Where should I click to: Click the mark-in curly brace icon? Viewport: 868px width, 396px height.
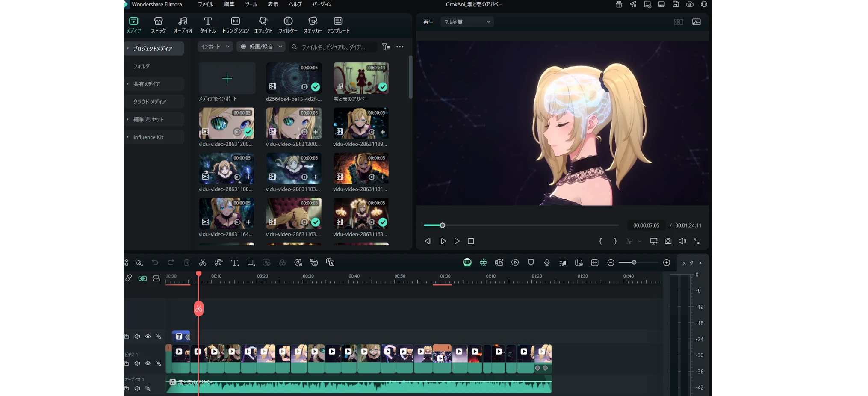[x=601, y=241]
